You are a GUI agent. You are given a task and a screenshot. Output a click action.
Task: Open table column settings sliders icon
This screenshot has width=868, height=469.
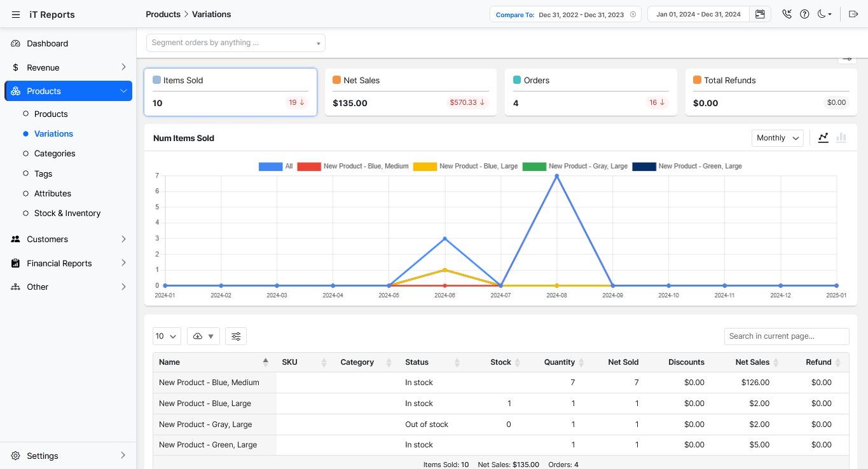click(236, 336)
